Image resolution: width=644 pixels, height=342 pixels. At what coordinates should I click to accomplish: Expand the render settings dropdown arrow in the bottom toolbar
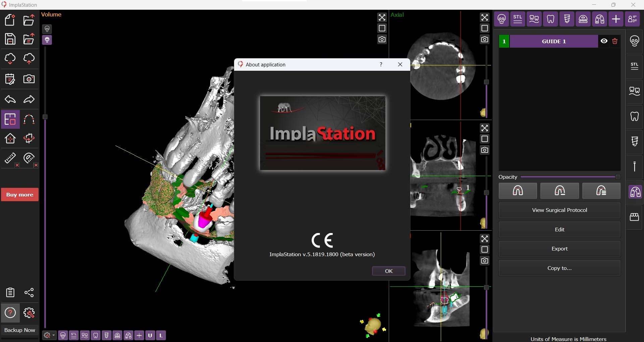click(x=54, y=336)
